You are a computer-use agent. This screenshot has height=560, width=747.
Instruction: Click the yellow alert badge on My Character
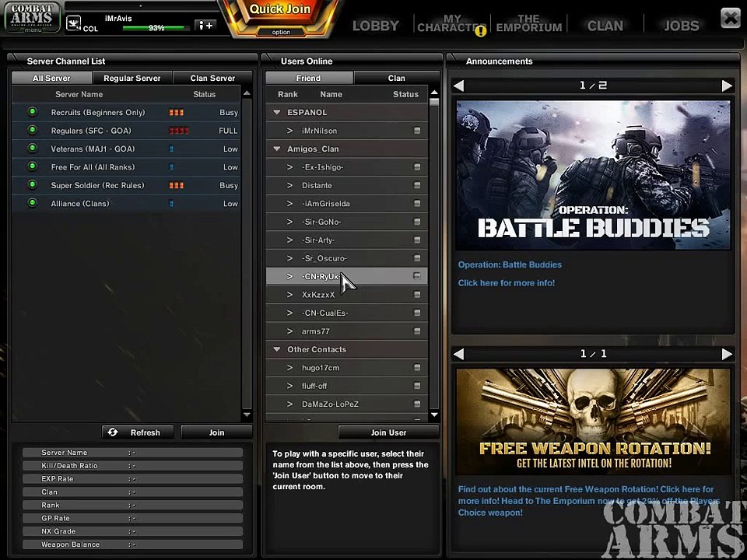(481, 31)
